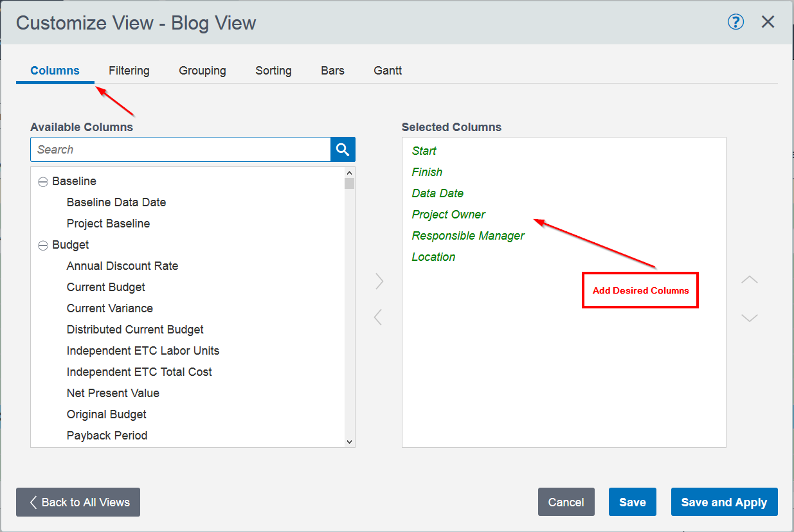Image resolution: width=794 pixels, height=532 pixels.
Task: Select Net Present Value in available list
Action: 113,393
